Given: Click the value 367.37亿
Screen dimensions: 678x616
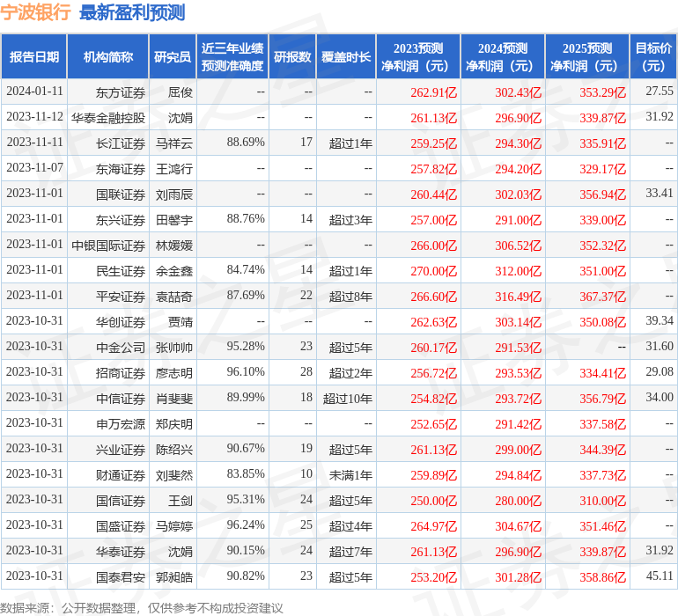Looking at the screenshot, I should [602, 296].
